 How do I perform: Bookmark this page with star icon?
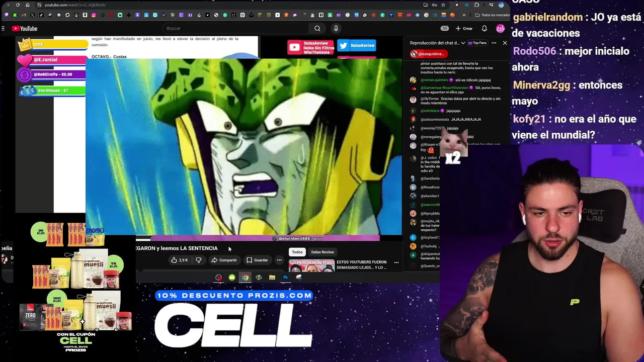pyautogui.click(x=443, y=5)
